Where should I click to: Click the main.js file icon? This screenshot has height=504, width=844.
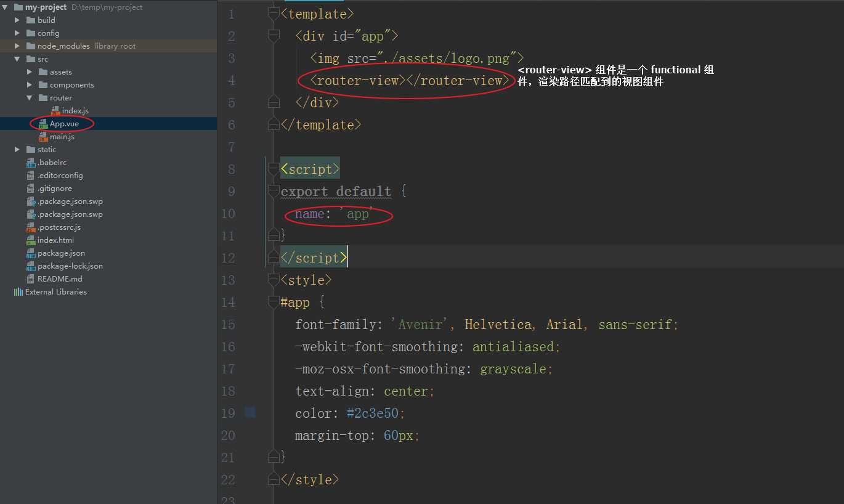click(43, 137)
